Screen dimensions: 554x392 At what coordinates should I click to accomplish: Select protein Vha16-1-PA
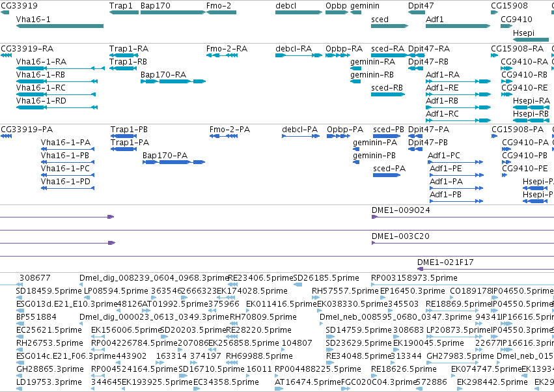(x=68, y=149)
